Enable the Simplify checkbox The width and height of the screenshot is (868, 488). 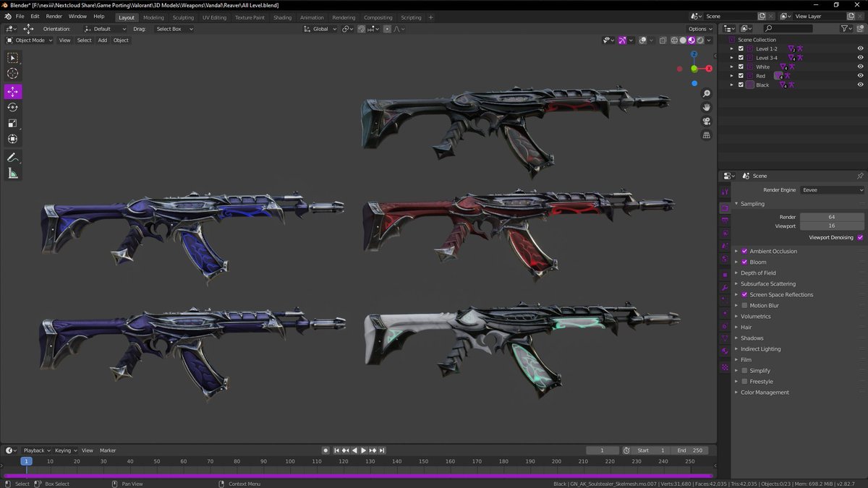pyautogui.click(x=744, y=370)
